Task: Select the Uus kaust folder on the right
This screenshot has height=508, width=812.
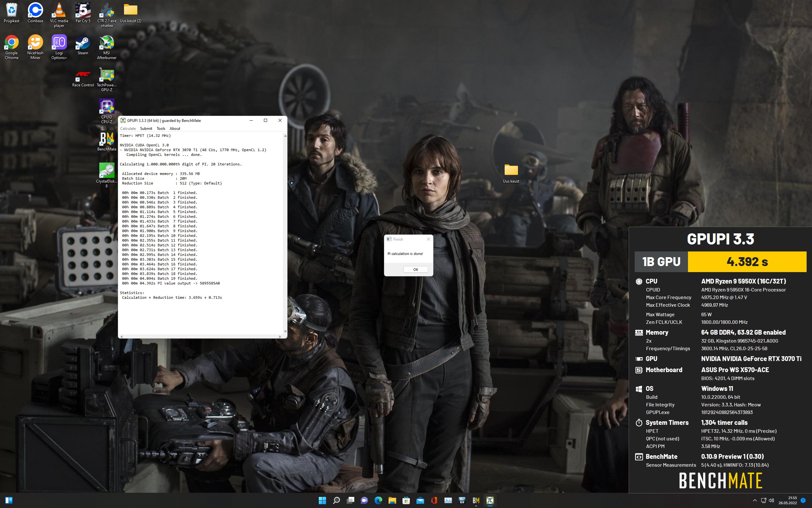Action: (511, 173)
